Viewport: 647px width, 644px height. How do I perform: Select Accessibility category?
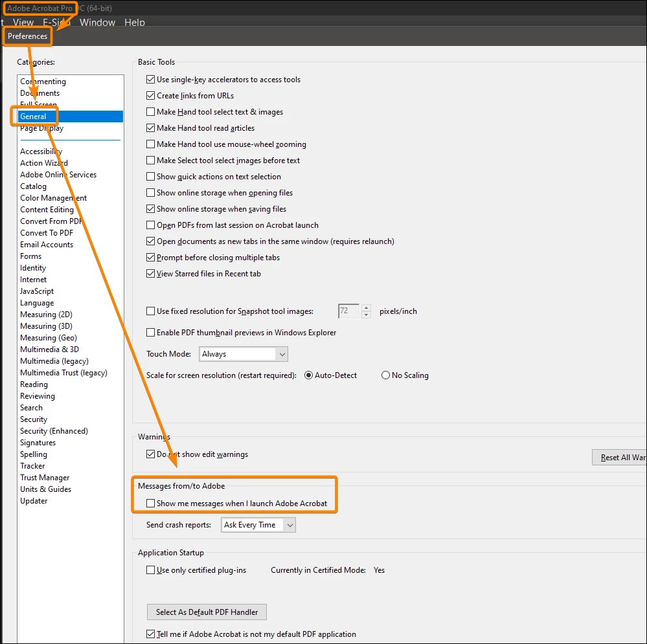[41, 151]
